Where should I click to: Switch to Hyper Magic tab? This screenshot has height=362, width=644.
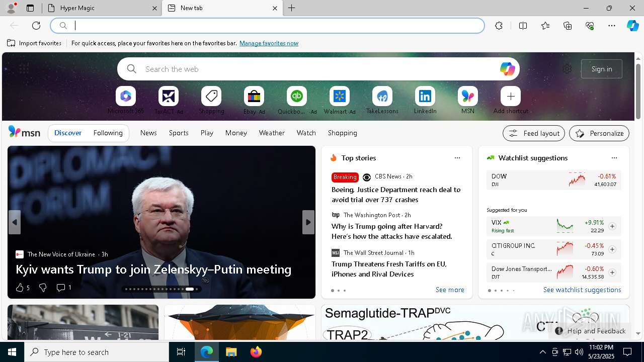pyautogui.click(x=103, y=8)
